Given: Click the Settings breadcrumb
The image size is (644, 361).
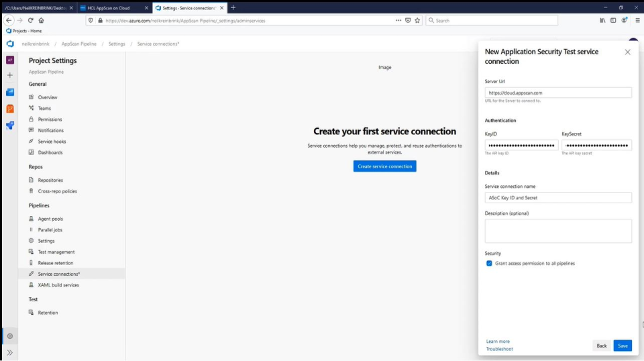Looking at the screenshot, I should point(117,44).
